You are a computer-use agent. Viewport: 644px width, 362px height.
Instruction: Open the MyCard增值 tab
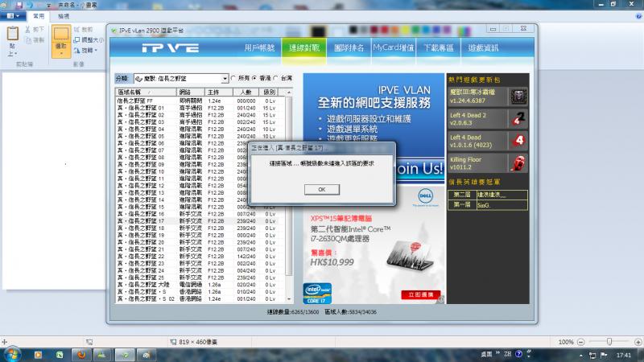pyautogui.click(x=394, y=48)
